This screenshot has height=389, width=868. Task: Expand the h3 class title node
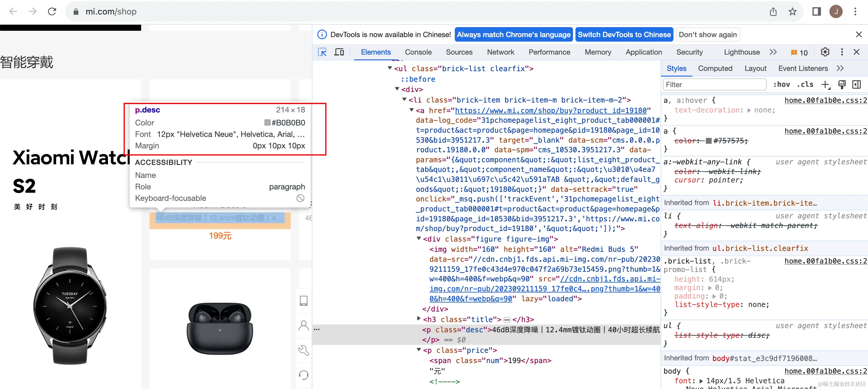(419, 318)
